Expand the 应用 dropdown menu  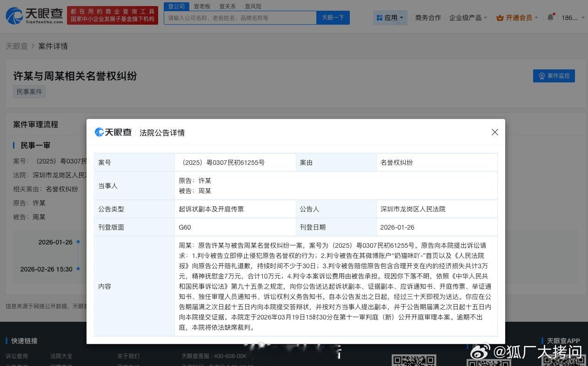(x=390, y=18)
